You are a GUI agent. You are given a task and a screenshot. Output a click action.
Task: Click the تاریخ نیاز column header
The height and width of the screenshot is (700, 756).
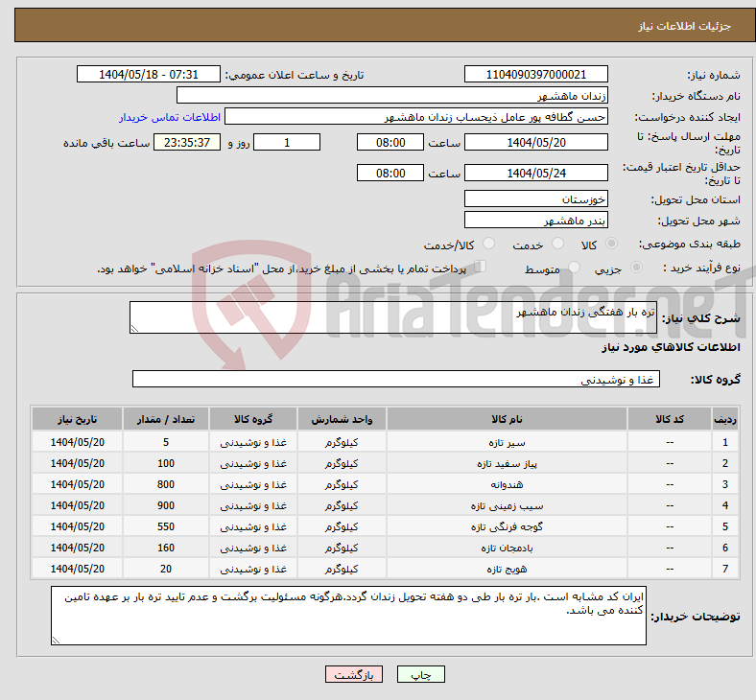77,419
